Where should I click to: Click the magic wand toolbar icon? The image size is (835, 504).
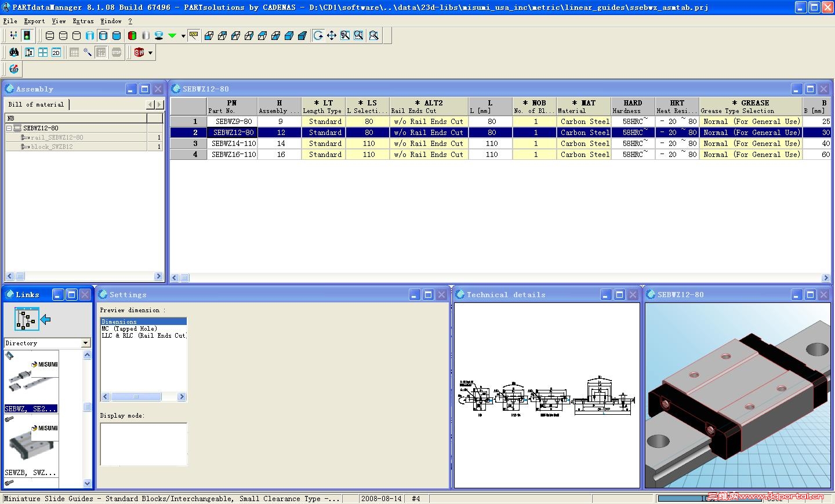point(88,52)
